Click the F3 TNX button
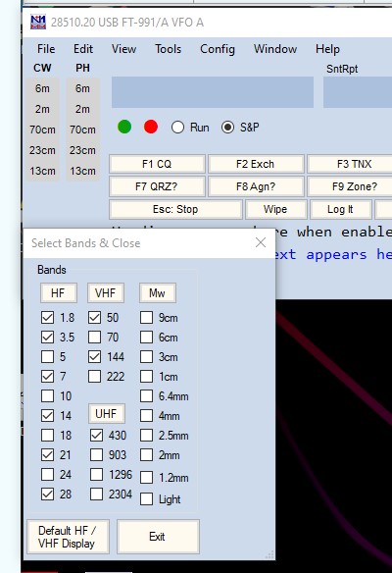Image resolution: width=392 pixels, height=573 pixels. tap(351, 164)
